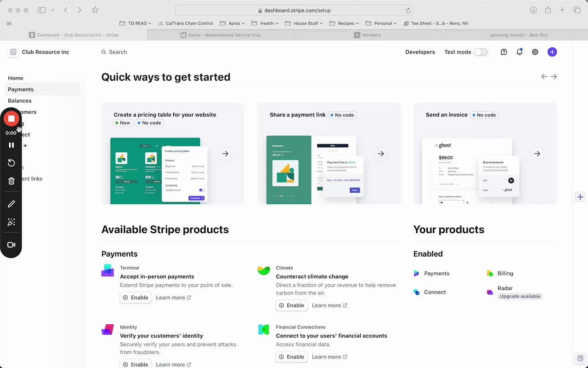Open Balances in the sidebar
The width and height of the screenshot is (588, 368).
click(20, 101)
